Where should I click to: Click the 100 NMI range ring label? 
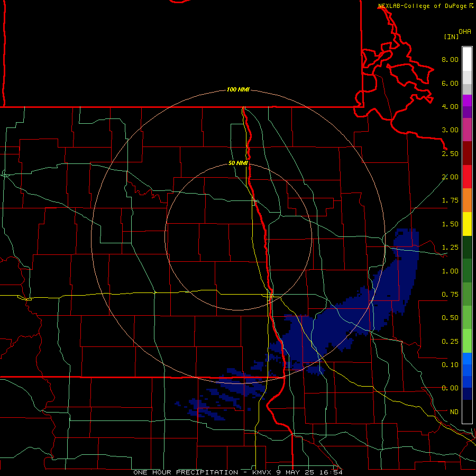[238, 89]
